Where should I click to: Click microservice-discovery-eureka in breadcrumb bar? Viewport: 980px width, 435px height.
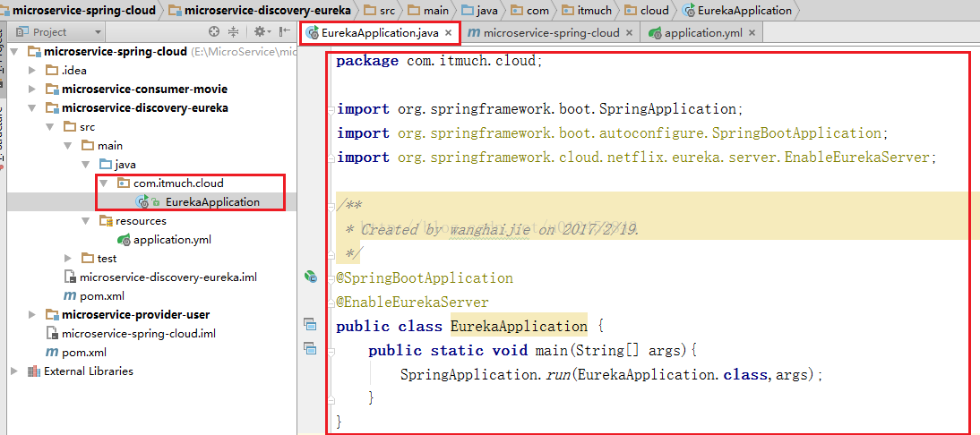[270, 10]
